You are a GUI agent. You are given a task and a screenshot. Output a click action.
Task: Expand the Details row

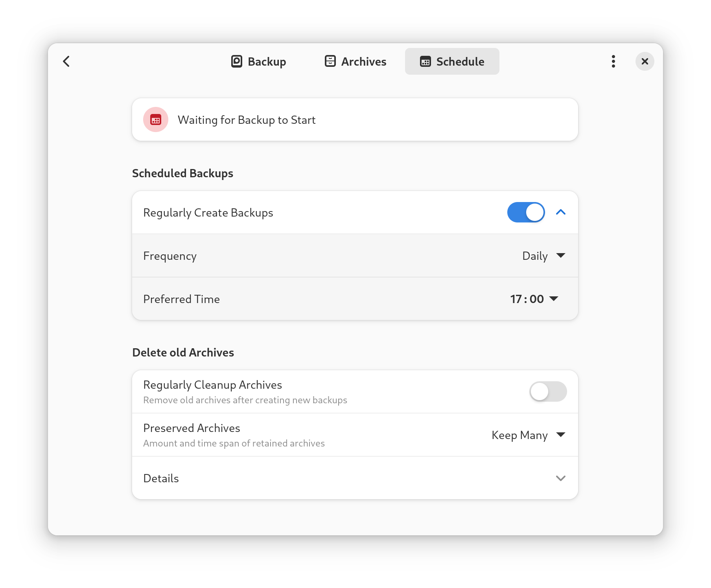point(560,478)
